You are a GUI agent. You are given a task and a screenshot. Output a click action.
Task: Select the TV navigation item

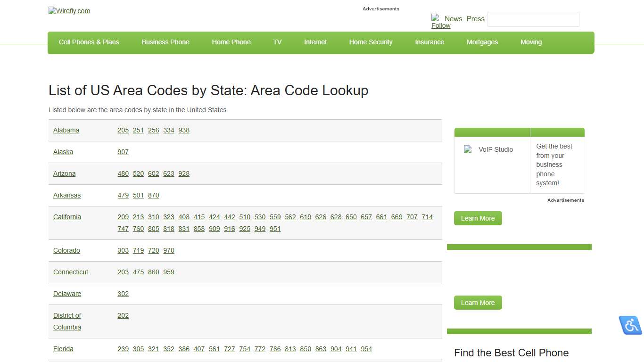click(277, 42)
